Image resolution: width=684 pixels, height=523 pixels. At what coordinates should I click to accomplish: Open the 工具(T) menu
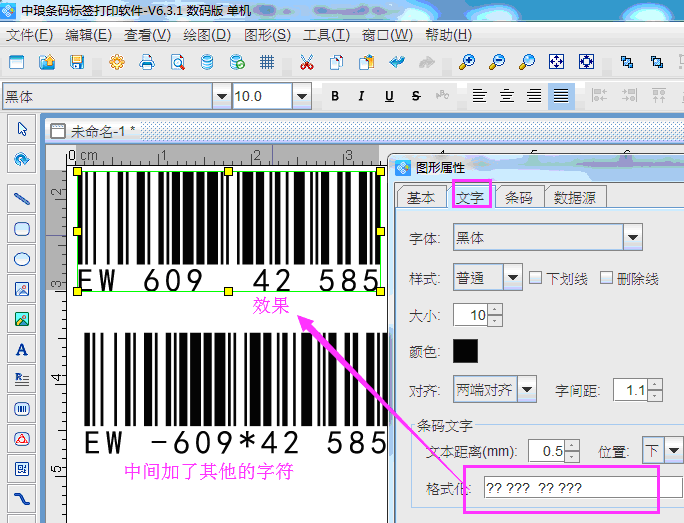click(326, 35)
